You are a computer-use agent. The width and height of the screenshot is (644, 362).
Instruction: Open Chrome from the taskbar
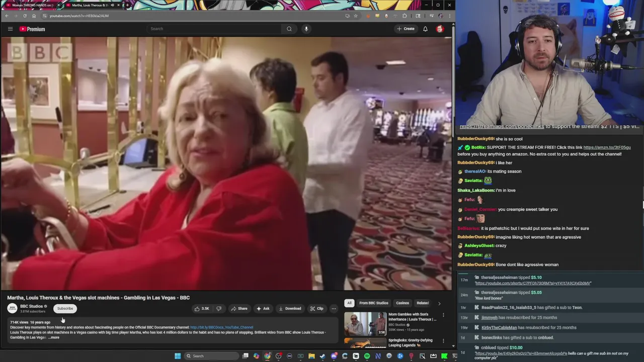click(x=267, y=356)
